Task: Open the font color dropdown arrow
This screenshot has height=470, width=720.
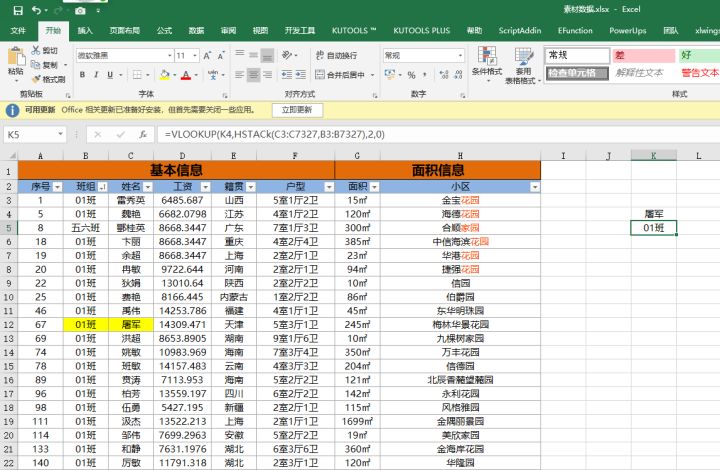Action: pyautogui.click(x=196, y=75)
